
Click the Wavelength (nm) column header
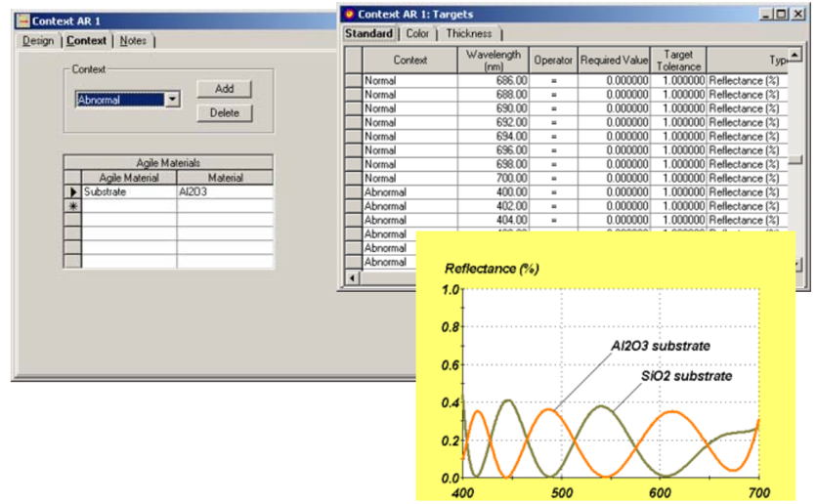pos(494,60)
